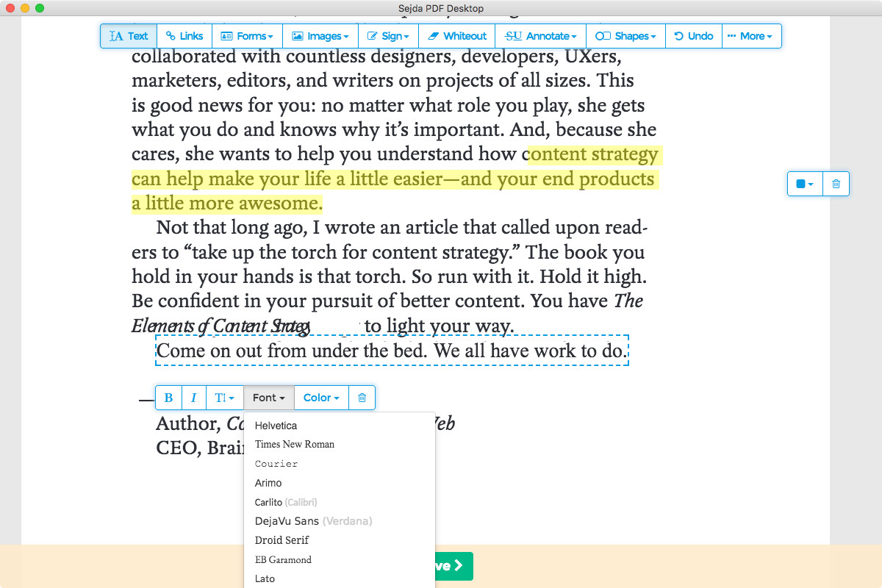Toggle bold with the B button
This screenshot has height=588, width=882.
168,398
